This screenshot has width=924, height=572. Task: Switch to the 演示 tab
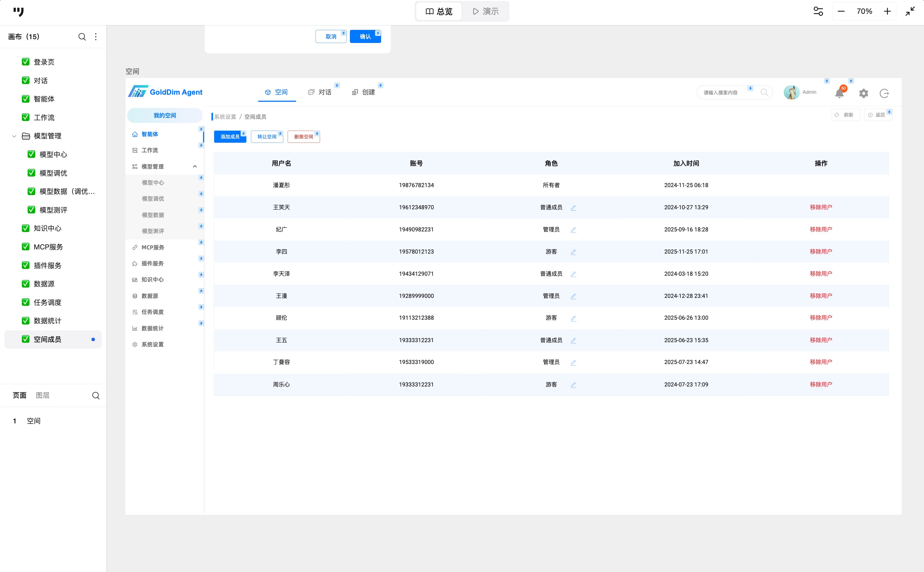(485, 11)
